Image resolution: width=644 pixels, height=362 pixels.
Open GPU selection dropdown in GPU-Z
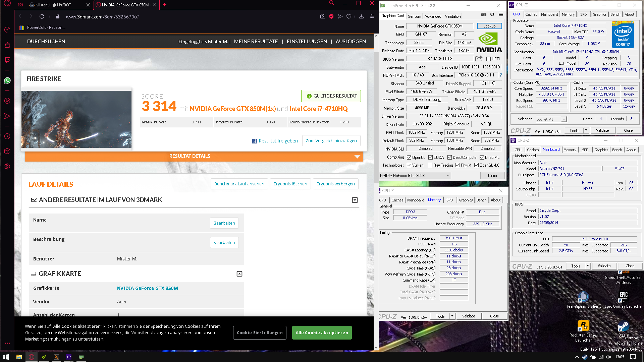415,176
